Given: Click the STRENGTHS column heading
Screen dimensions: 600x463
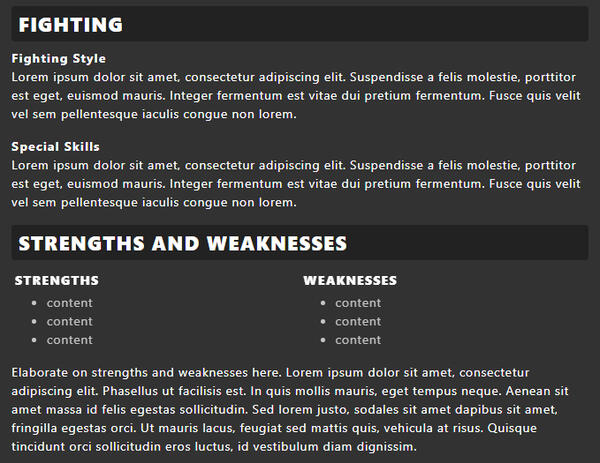Looking at the screenshot, I should [x=57, y=280].
